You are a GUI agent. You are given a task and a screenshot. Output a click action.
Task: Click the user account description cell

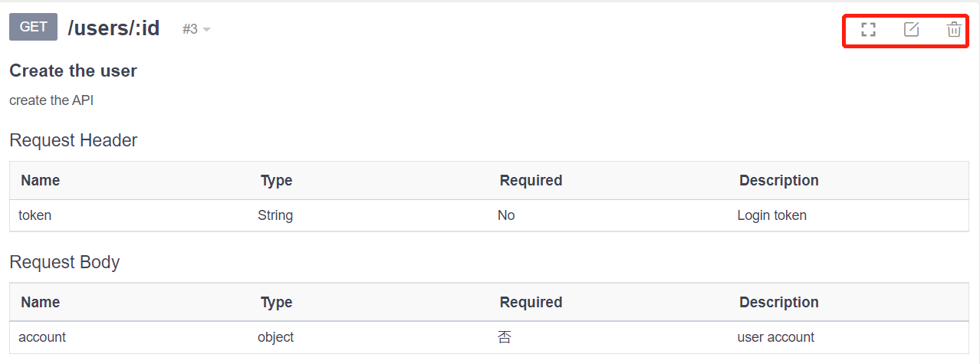coord(775,337)
